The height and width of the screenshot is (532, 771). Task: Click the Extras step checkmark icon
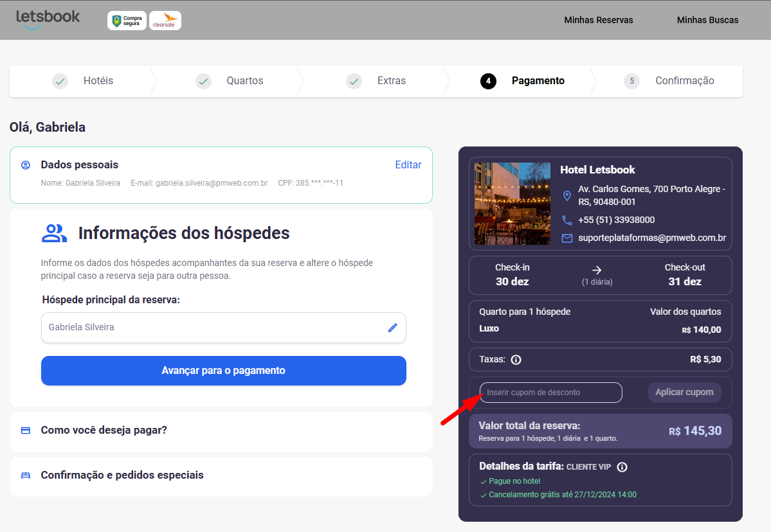pyautogui.click(x=354, y=81)
